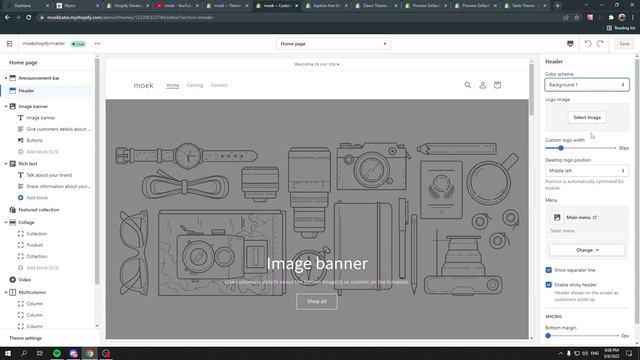Click the Save button

point(624,44)
